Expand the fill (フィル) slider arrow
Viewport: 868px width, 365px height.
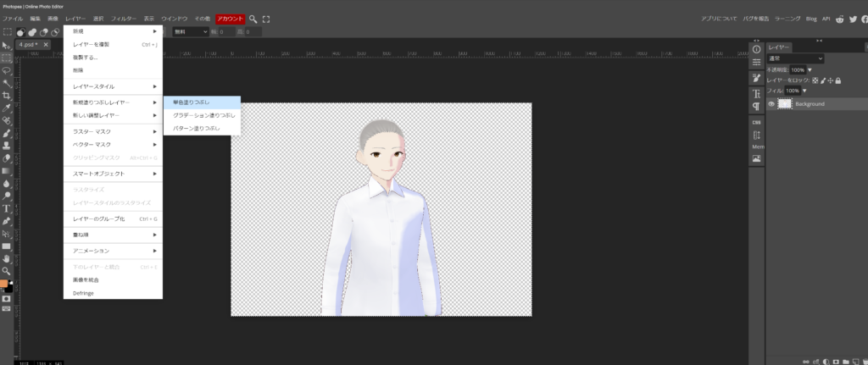[x=804, y=91]
